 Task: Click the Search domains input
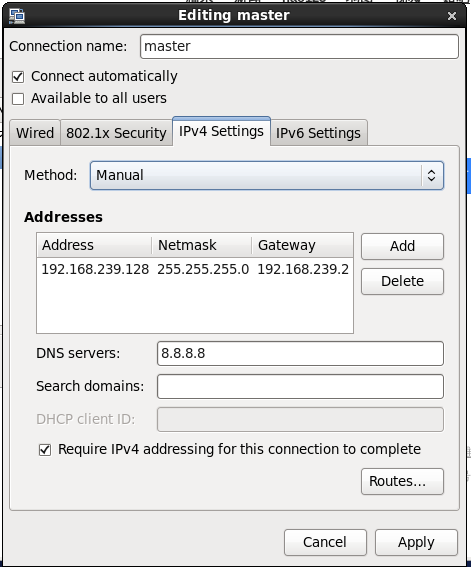pos(300,387)
